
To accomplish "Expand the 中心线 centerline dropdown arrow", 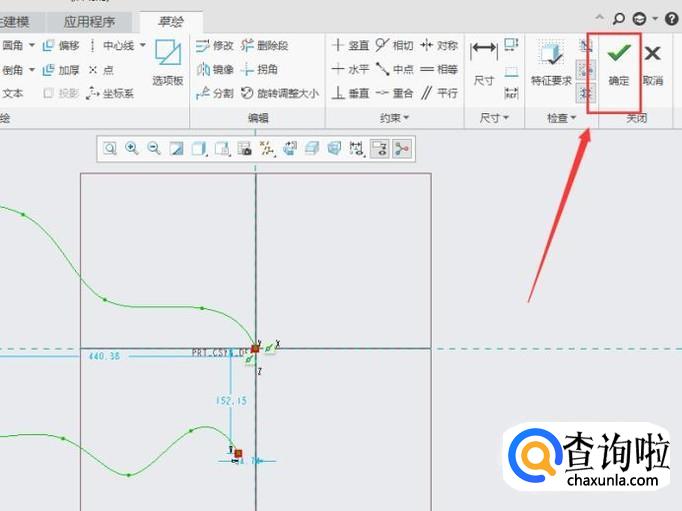I will (x=142, y=45).
